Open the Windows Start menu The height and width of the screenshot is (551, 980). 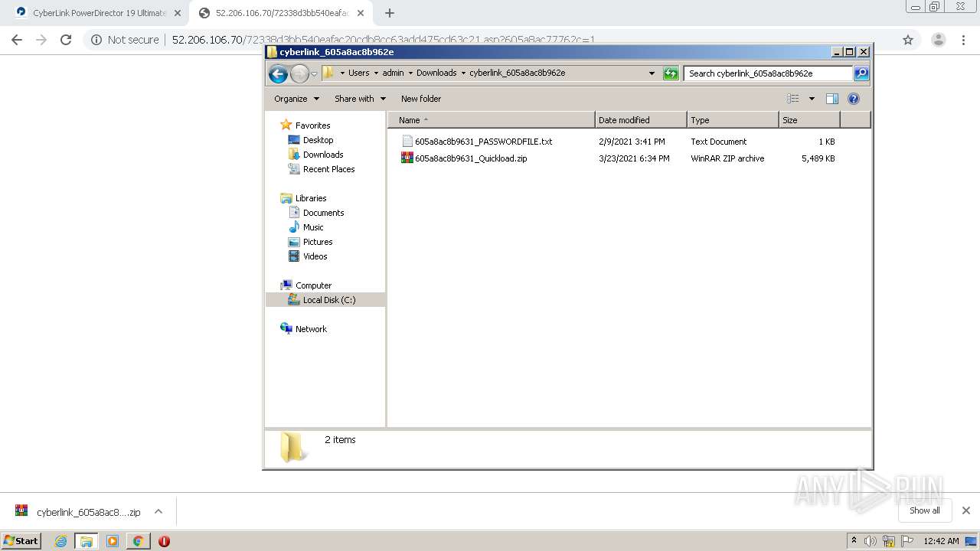point(21,540)
